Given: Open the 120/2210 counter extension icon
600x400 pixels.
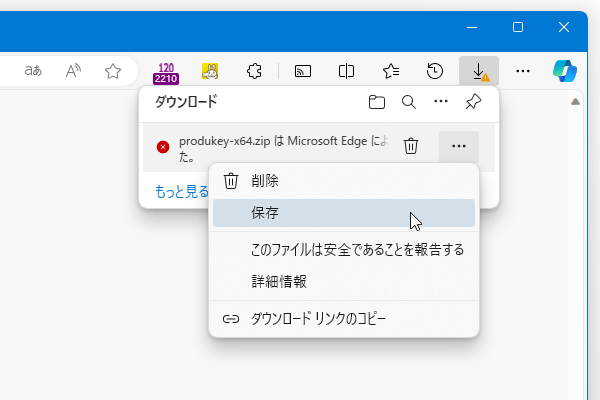Looking at the screenshot, I should click(166, 73).
